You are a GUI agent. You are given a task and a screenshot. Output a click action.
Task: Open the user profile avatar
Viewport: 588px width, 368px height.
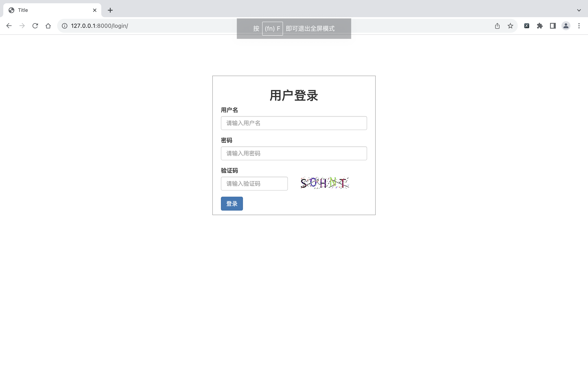566,26
